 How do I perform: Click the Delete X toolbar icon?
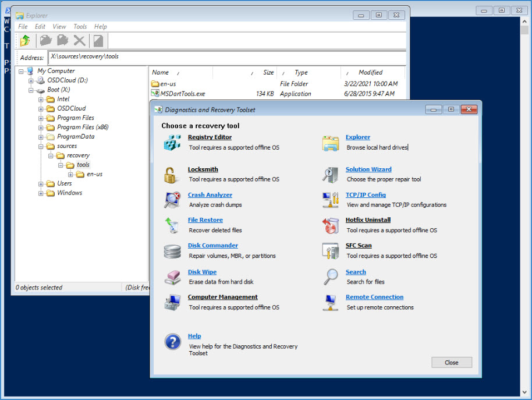point(79,41)
